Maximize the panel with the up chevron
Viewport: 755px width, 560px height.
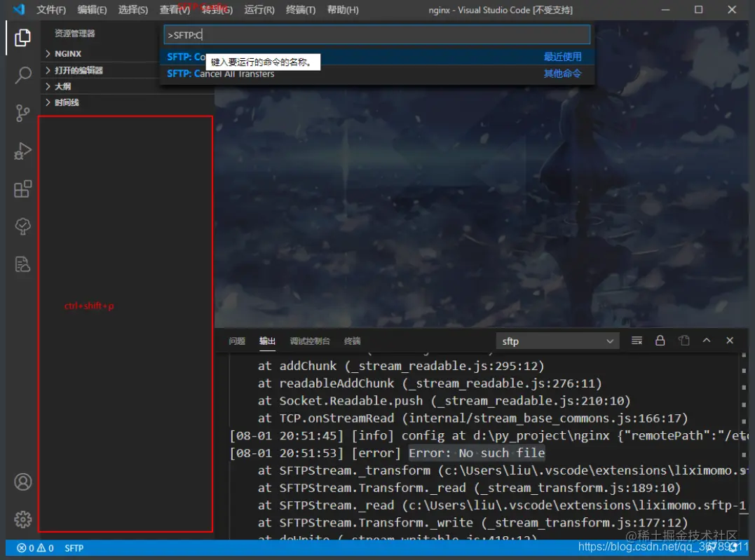[x=707, y=341]
